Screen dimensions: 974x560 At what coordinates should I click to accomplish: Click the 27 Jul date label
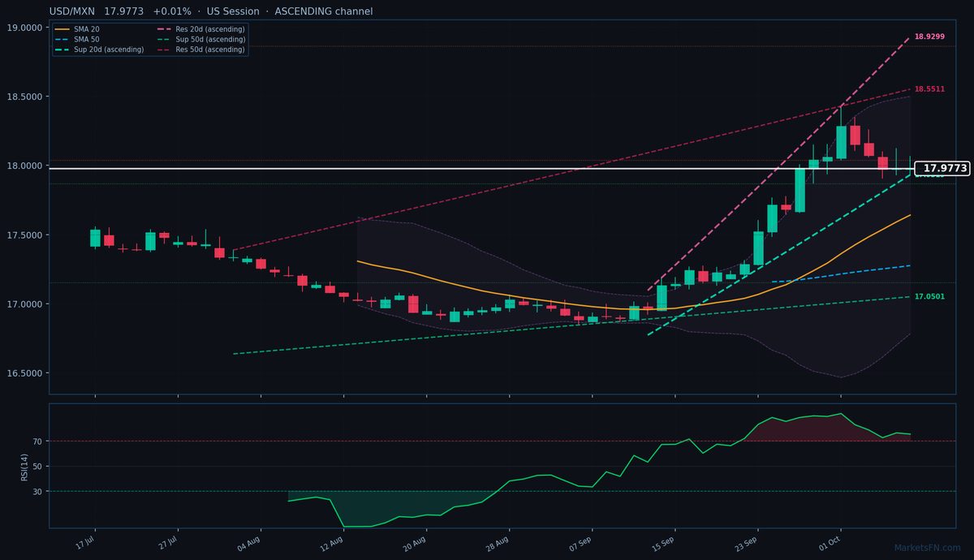pyautogui.click(x=167, y=541)
